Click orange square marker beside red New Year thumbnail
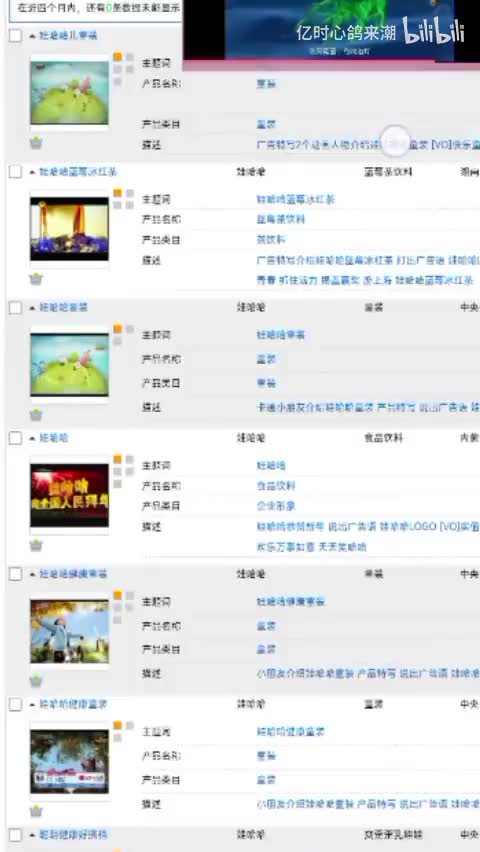Screen dimensions: 480x852 tap(117, 460)
